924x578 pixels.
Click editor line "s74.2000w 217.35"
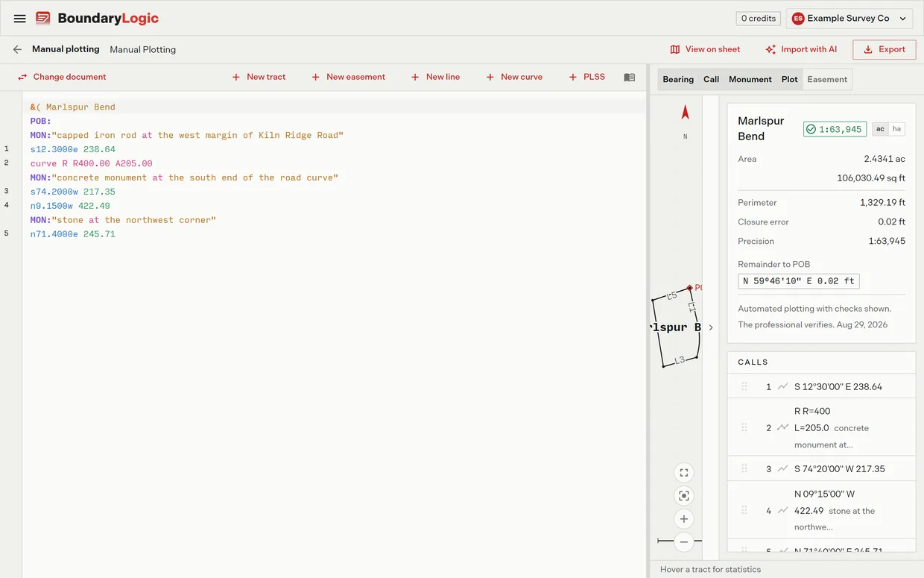[x=73, y=192]
